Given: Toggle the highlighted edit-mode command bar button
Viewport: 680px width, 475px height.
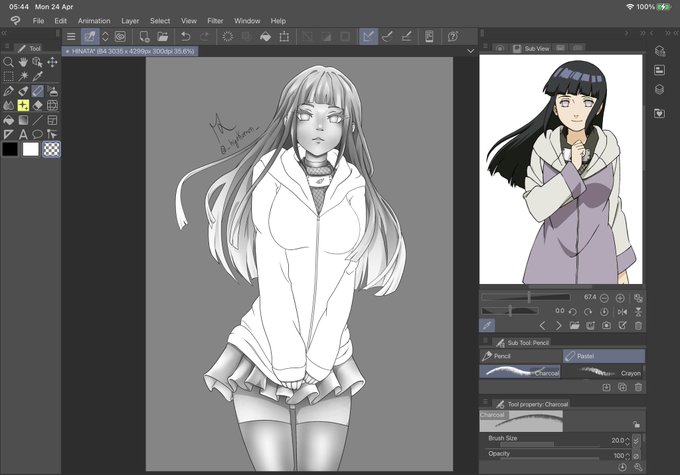Looking at the screenshot, I should 90,36.
